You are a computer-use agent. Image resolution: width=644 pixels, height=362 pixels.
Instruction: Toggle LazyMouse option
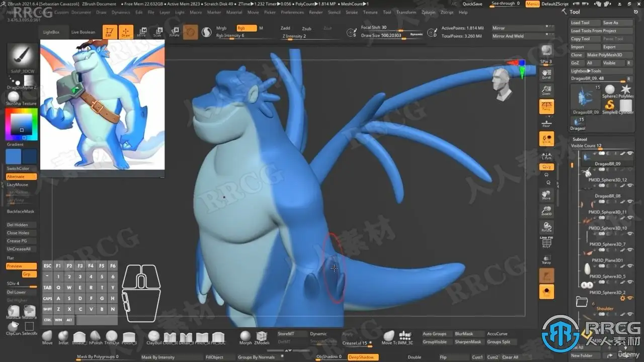click(x=18, y=185)
